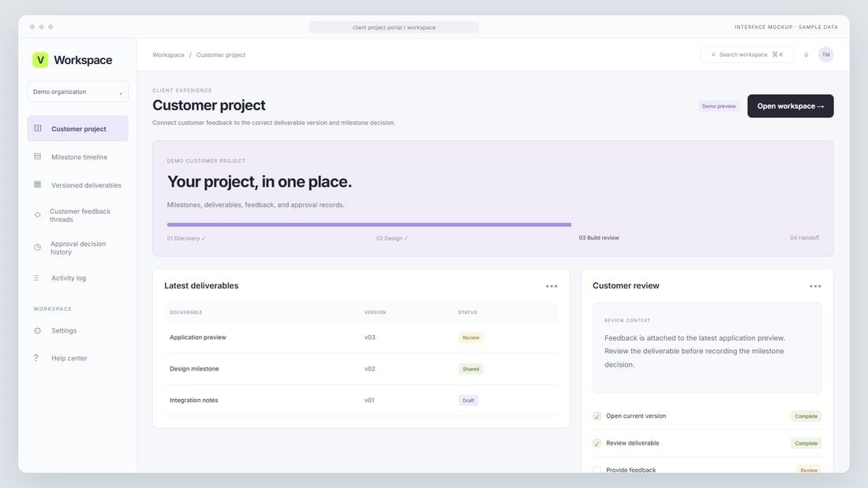Open Settings from the sidebar
The image size is (868, 488).
coord(77,330)
